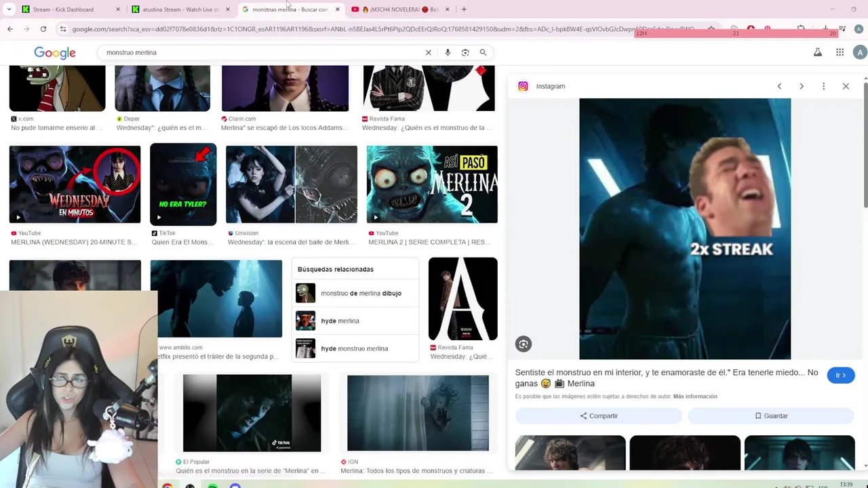Open the IGN monster types image

pos(418,413)
